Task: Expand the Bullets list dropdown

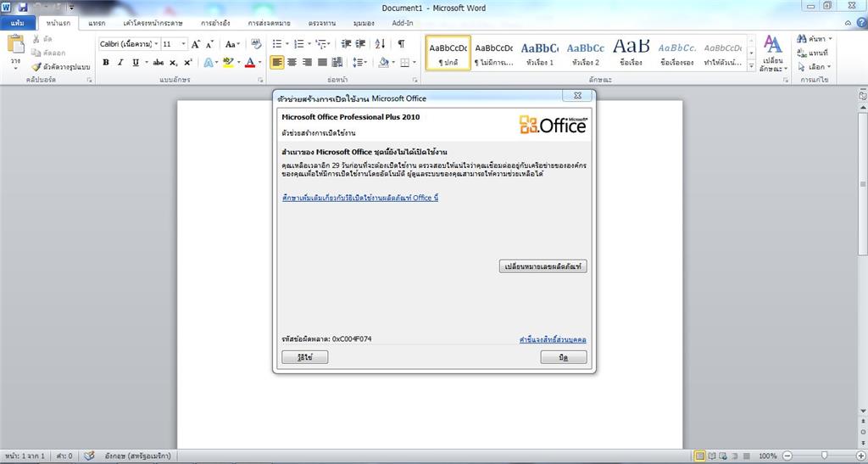Action: tap(287, 44)
